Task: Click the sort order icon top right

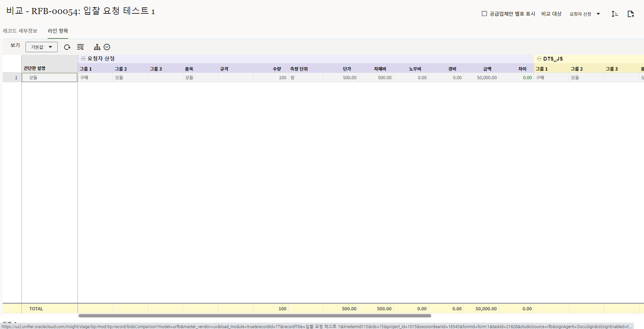Action: point(614,14)
